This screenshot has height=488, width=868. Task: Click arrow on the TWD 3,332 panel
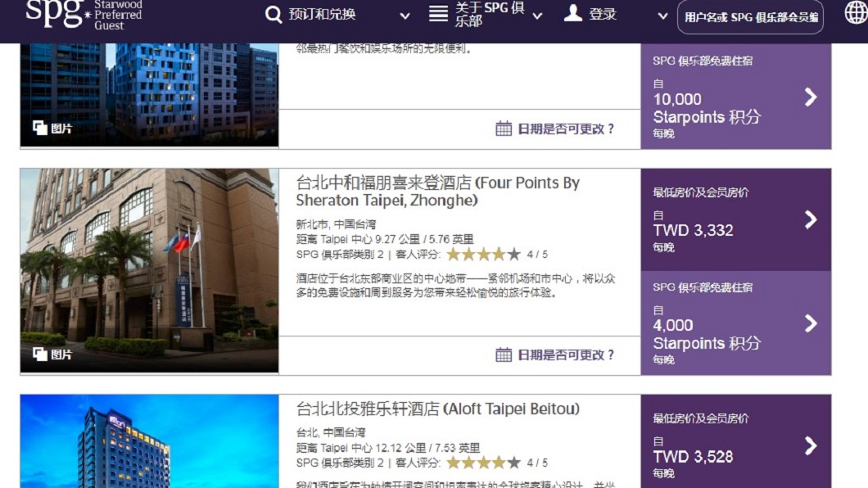coord(811,219)
